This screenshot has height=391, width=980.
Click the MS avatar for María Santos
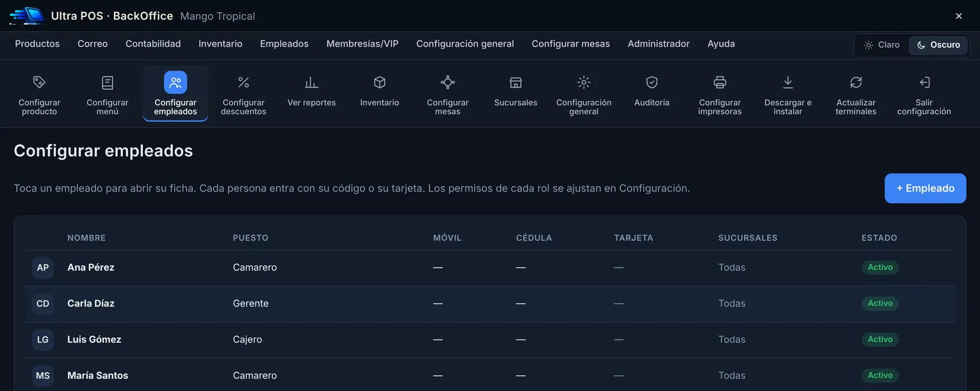point(43,376)
